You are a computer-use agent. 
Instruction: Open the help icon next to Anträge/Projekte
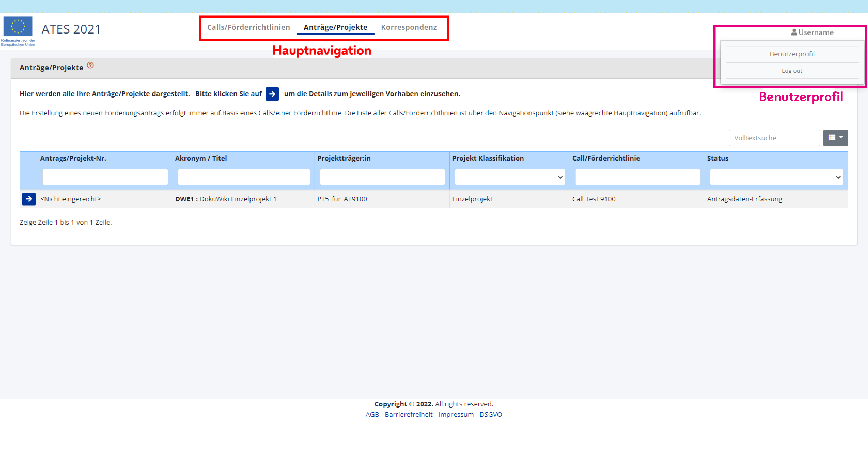90,65
